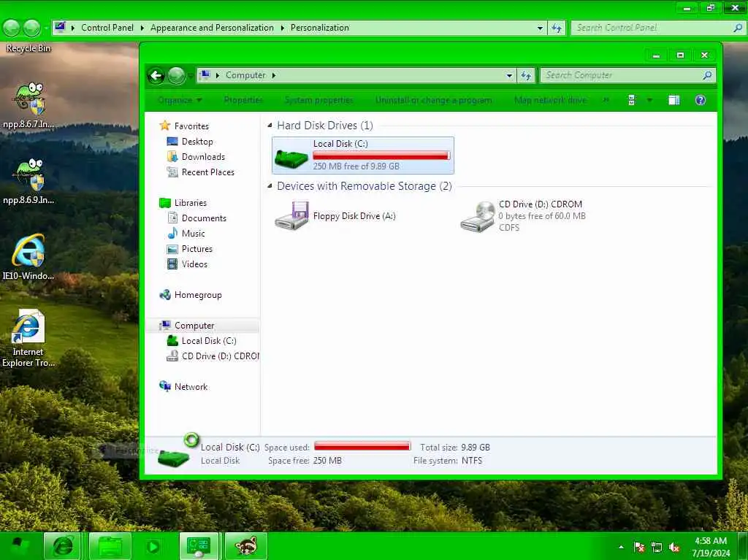748x560 pixels.
Task: Open Downloads under Favorites
Action: [x=203, y=157]
